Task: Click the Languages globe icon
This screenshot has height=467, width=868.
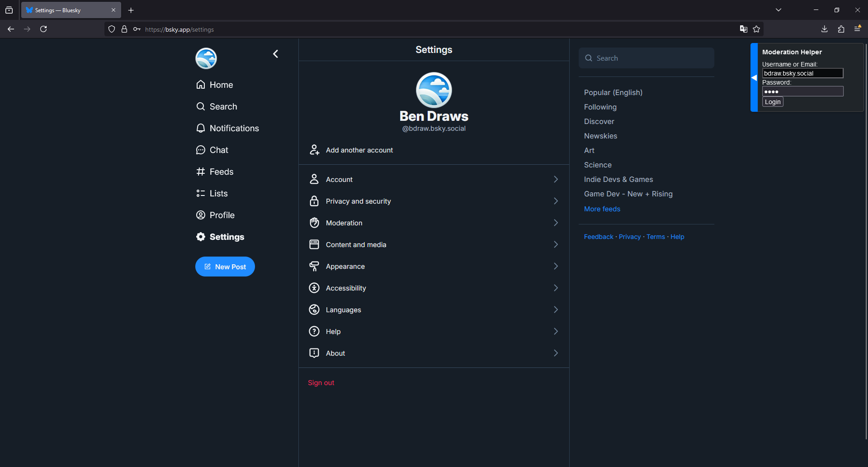Action: [314, 310]
